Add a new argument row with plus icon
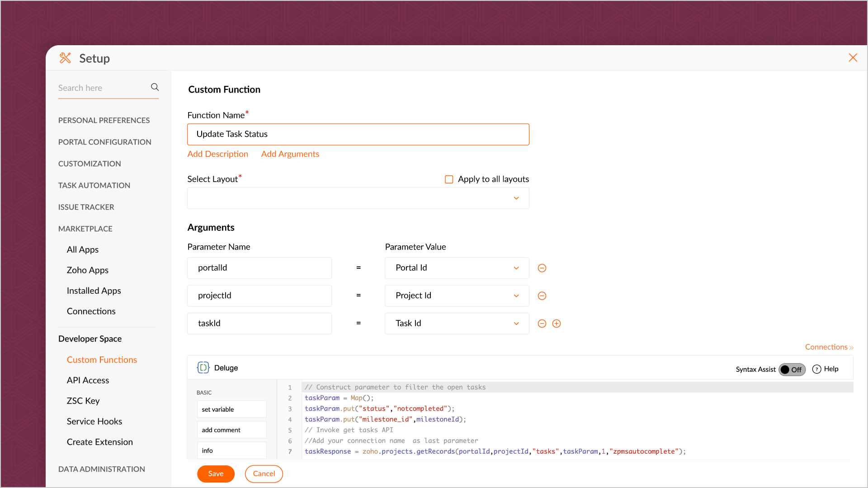Viewport: 868px width, 488px height. pos(557,324)
